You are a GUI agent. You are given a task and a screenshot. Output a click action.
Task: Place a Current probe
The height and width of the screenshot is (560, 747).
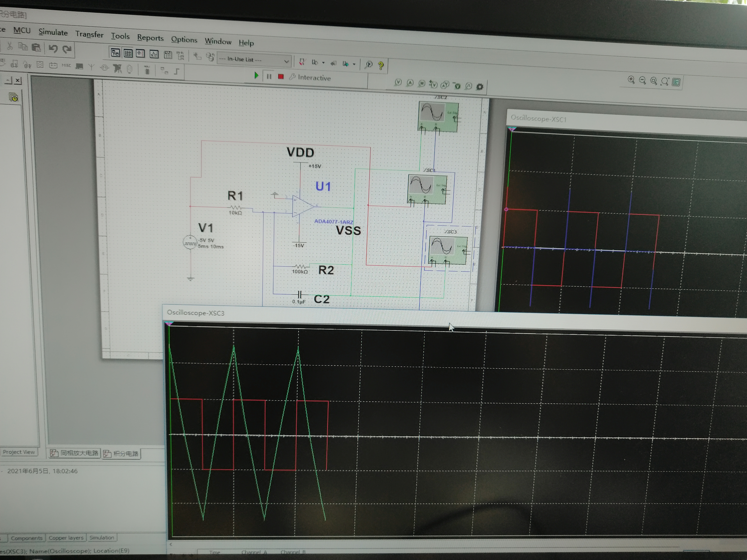[410, 83]
